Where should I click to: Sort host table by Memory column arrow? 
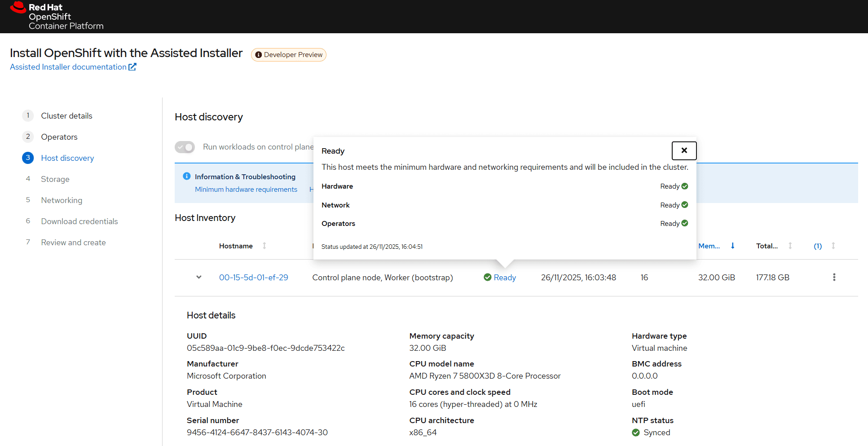(732, 246)
